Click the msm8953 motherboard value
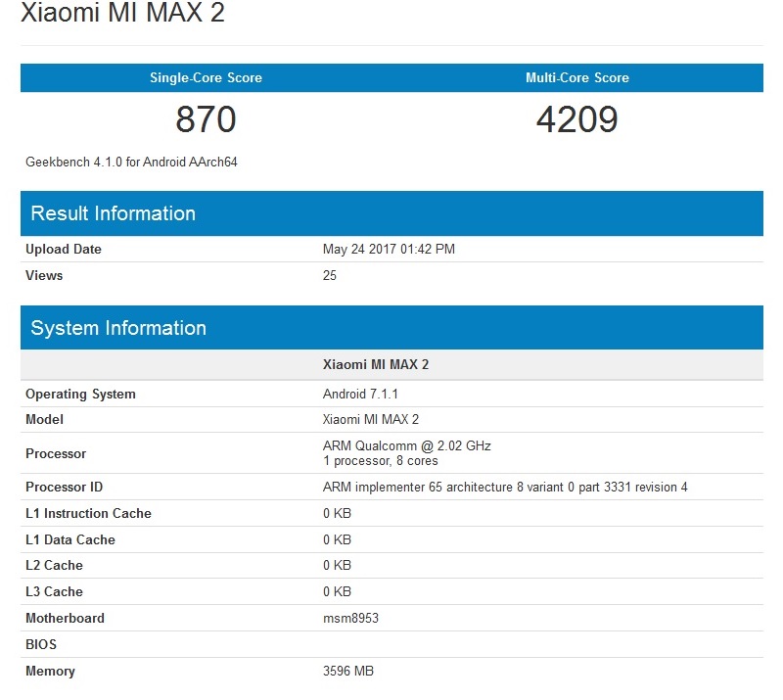The width and height of the screenshot is (783, 700). [349, 618]
